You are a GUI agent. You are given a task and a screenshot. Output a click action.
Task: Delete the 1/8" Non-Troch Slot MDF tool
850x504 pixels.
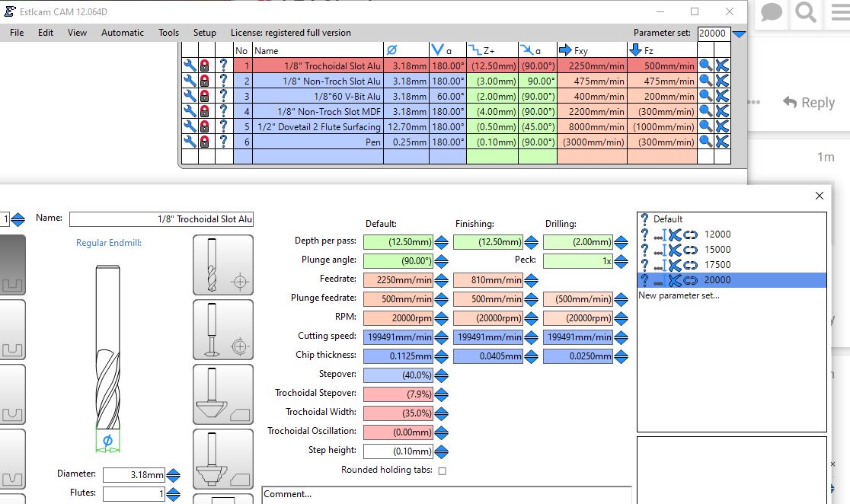point(722,111)
